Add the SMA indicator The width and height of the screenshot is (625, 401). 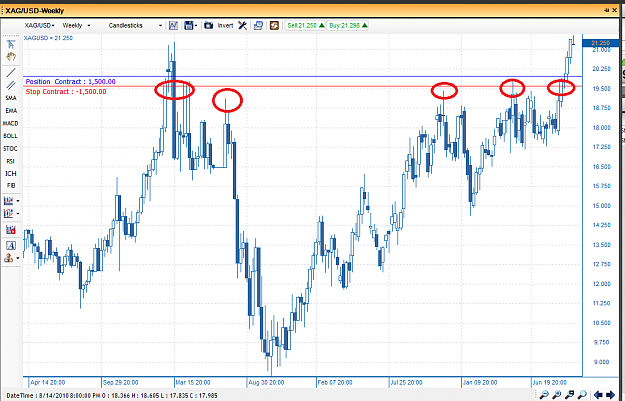[x=11, y=98]
